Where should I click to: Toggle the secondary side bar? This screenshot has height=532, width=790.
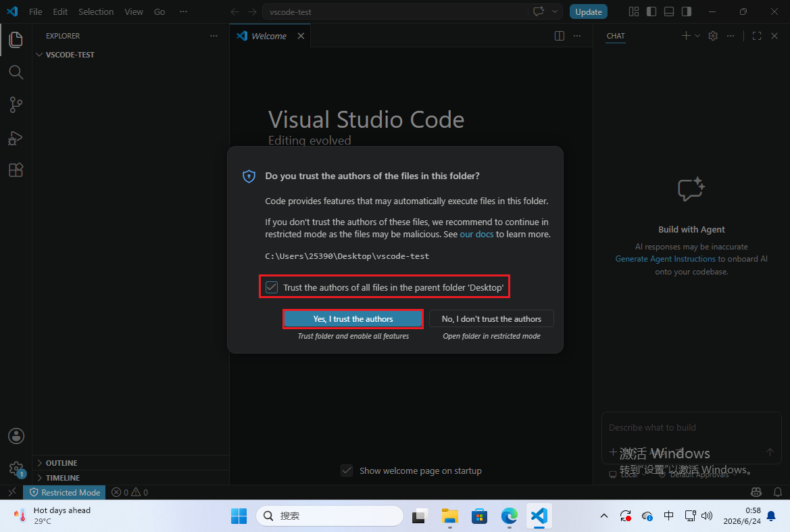pyautogui.click(x=687, y=11)
